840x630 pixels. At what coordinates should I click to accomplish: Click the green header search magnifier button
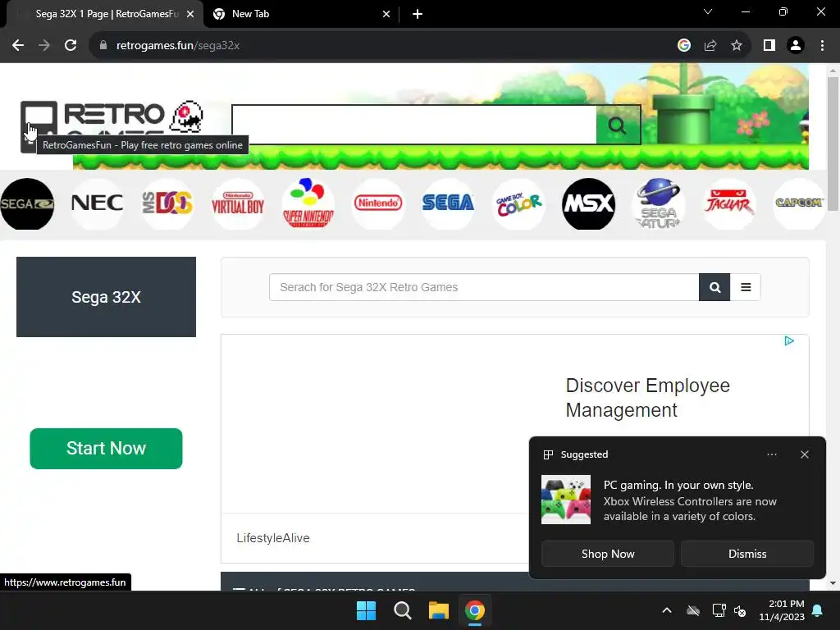[618, 125]
